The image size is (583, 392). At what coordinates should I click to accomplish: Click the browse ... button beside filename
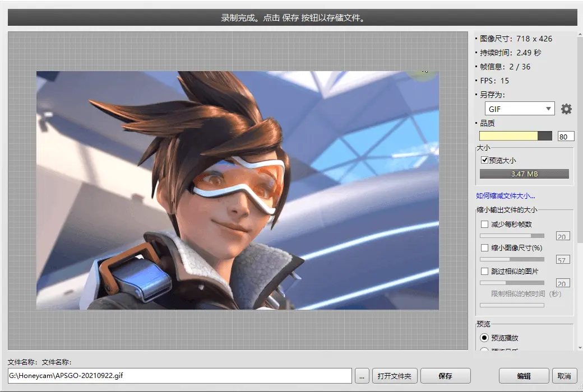point(362,376)
